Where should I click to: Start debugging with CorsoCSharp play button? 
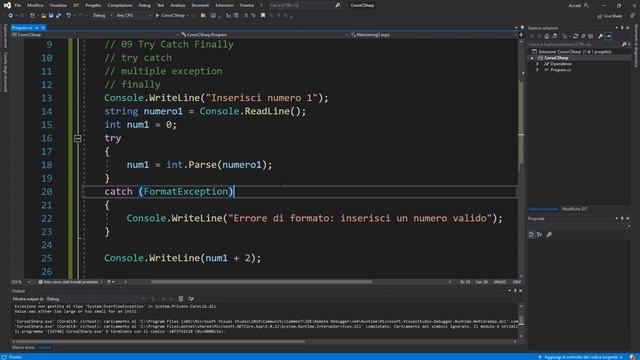(x=171, y=16)
